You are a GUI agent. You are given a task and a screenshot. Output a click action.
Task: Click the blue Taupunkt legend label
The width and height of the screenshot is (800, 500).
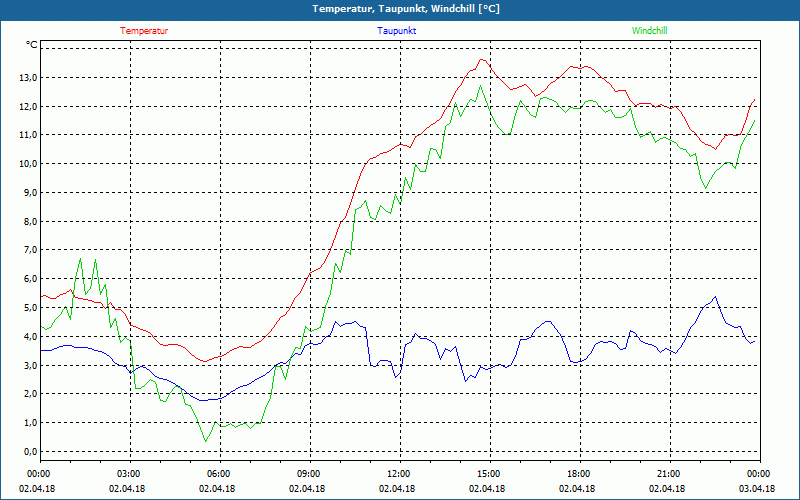point(396,31)
